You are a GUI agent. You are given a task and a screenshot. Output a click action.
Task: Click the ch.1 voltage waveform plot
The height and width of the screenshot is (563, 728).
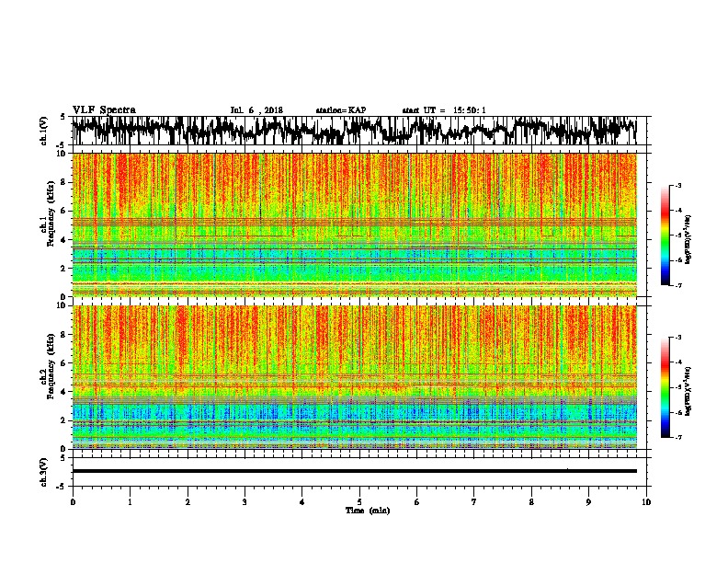tap(354, 131)
